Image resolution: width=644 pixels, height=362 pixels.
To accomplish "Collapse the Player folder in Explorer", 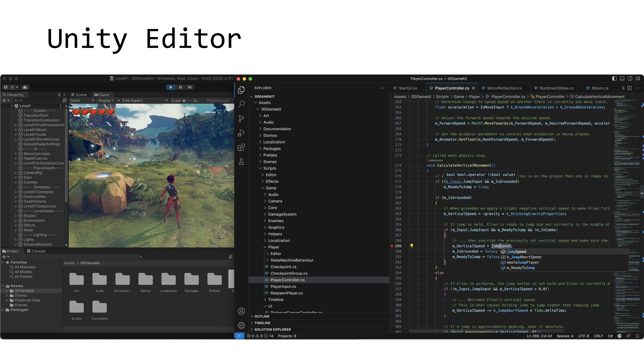I will pyautogui.click(x=265, y=247).
